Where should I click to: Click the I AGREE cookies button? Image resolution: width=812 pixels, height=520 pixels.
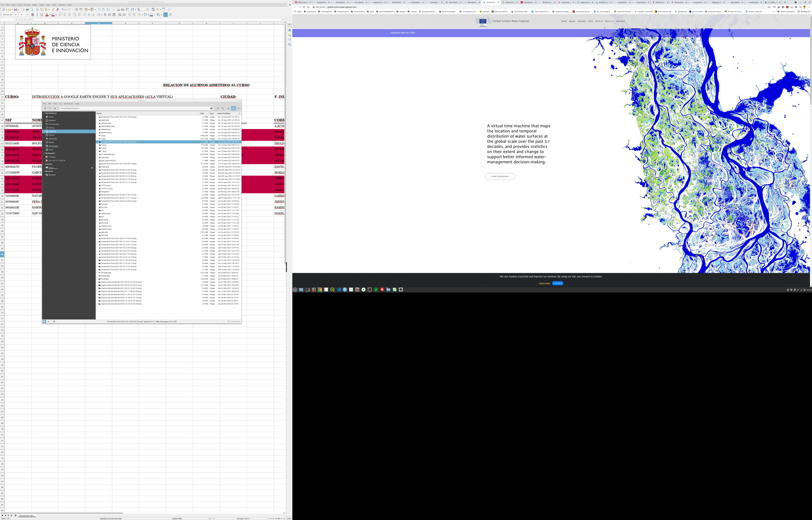coord(557,283)
